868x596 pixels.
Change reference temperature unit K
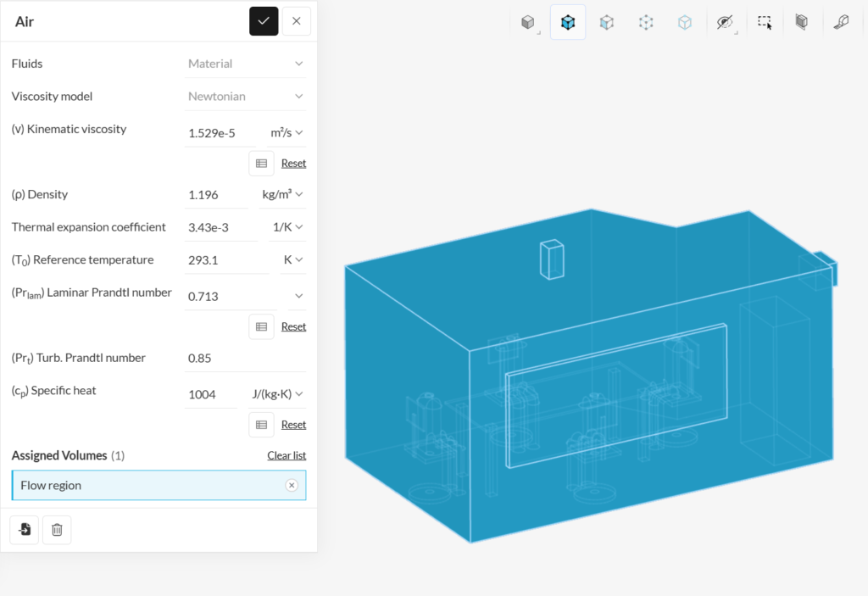click(292, 260)
